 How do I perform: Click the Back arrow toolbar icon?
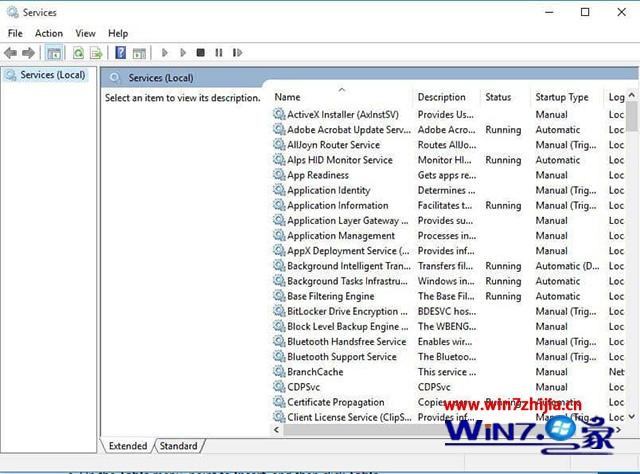click(x=11, y=53)
